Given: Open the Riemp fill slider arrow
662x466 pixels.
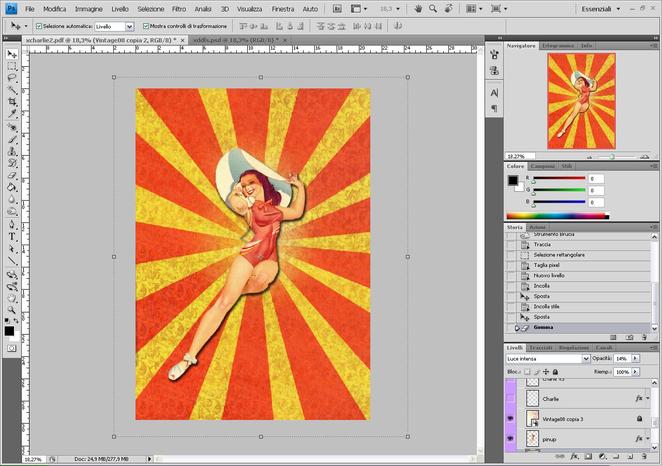Looking at the screenshot, I should click(x=635, y=372).
